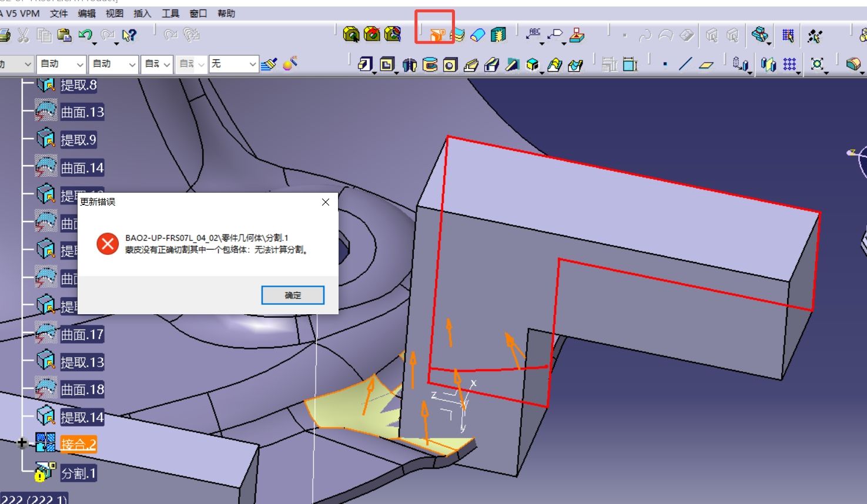Select 曲面.14 in the tree

(82, 168)
